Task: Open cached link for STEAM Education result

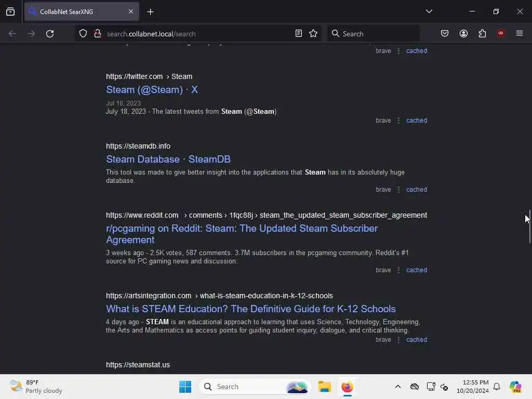Action: [417, 340]
